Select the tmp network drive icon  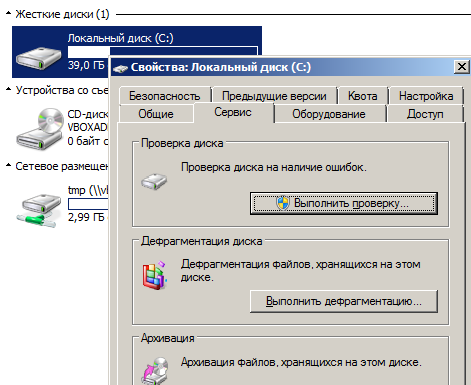pos(39,211)
